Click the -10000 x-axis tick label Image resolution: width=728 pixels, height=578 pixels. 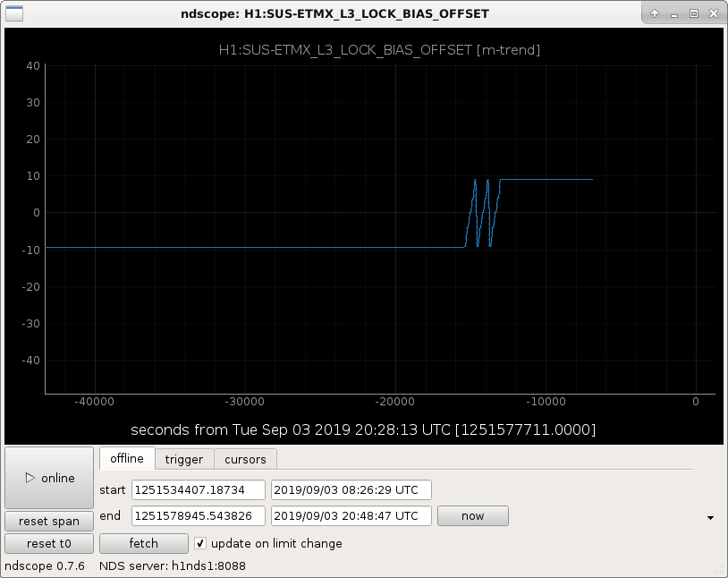tap(546, 402)
